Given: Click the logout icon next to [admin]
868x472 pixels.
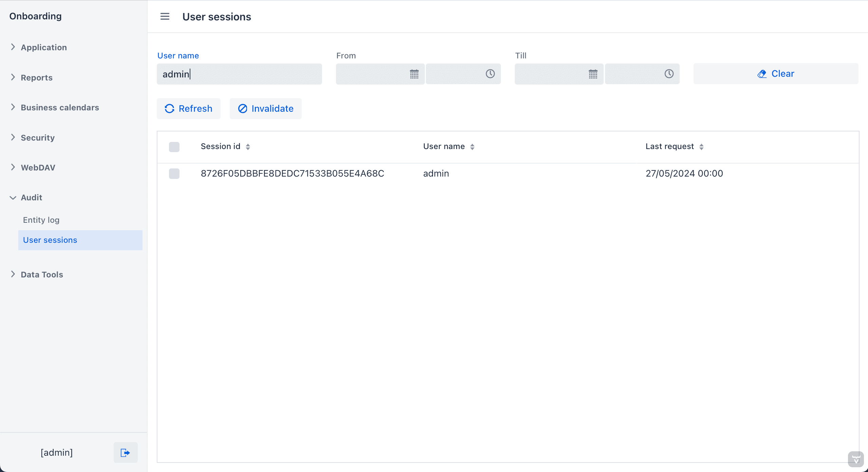Looking at the screenshot, I should pos(125,452).
